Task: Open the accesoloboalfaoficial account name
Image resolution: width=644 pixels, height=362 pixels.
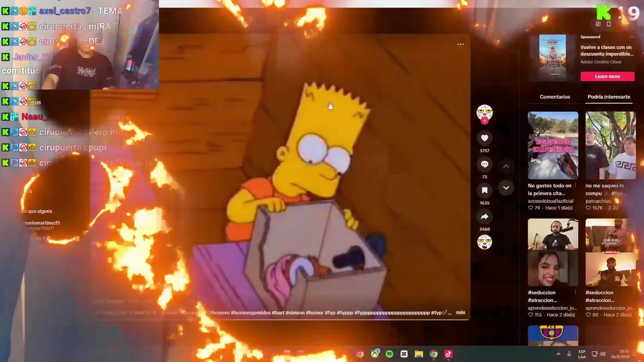Action: click(x=550, y=201)
